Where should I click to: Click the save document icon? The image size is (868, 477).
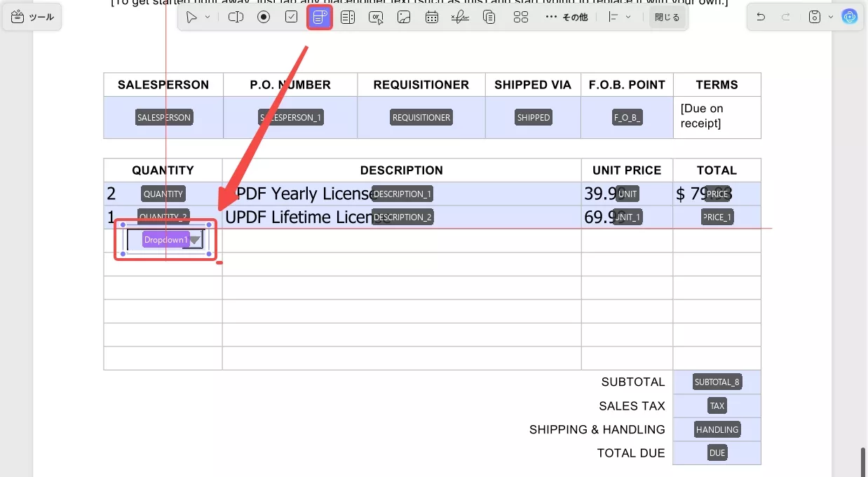(x=815, y=17)
